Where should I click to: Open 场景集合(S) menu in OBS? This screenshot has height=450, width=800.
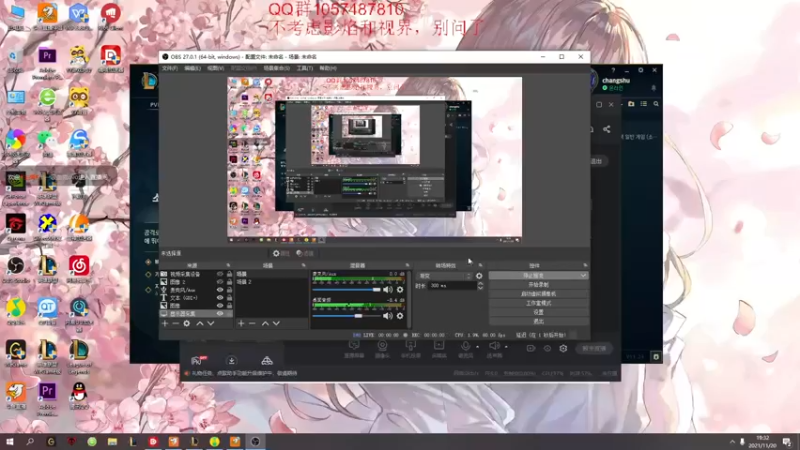(x=277, y=68)
